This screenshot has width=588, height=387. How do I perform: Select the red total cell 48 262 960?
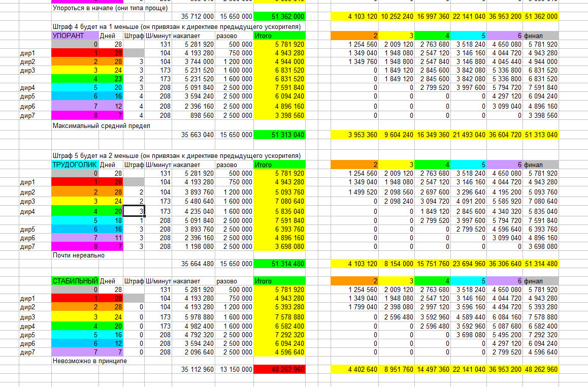(279, 369)
